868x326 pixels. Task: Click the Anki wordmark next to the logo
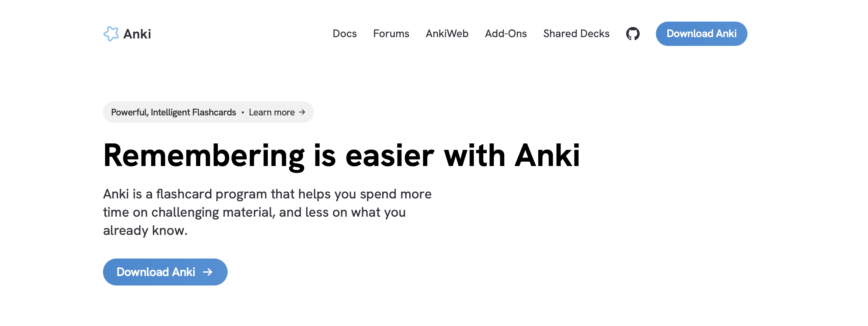coord(137,33)
